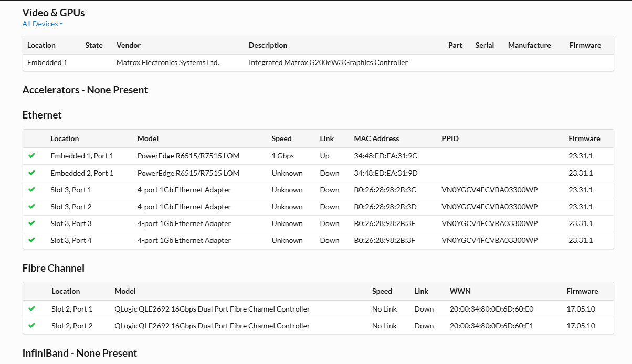
Task: Click green check icon for Embedded 2, Port 1
Action: 31,173
